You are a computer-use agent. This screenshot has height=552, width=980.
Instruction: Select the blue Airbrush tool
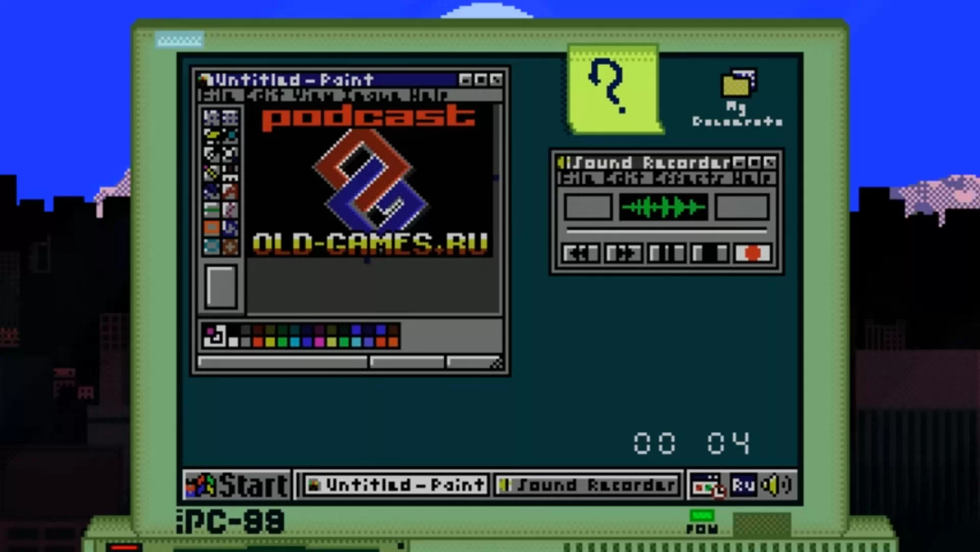(x=211, y=191)
